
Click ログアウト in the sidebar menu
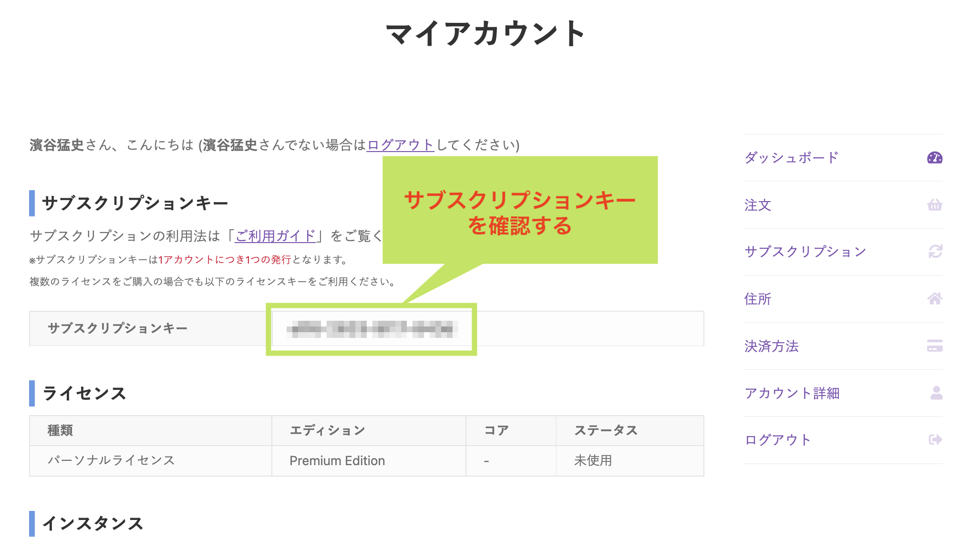coord(777,439)
